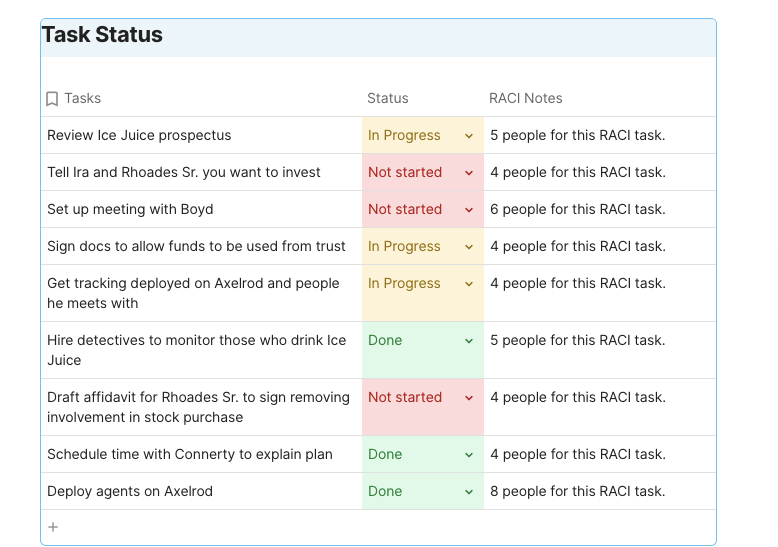Open status chevron for Hire detectives task
778x547 pixels.
tap(468, 341)
